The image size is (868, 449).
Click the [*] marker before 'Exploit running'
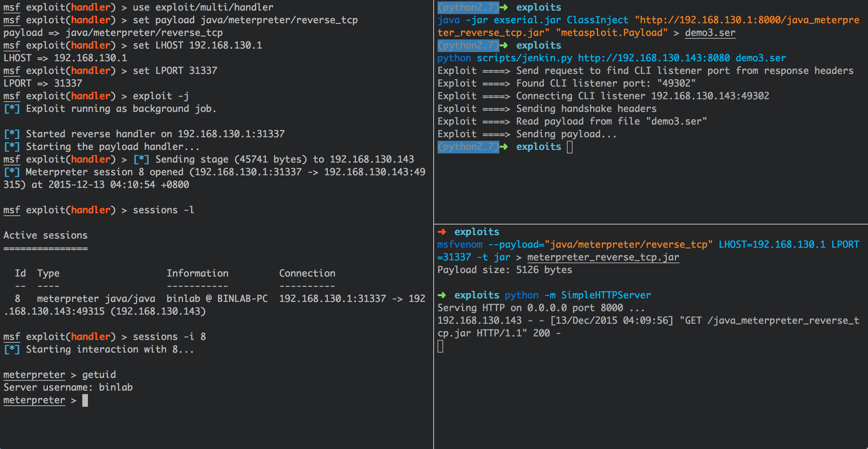pos(12,109)
